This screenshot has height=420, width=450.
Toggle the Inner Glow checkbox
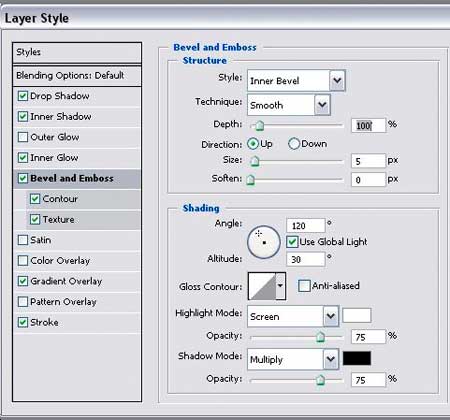(23, 158)
